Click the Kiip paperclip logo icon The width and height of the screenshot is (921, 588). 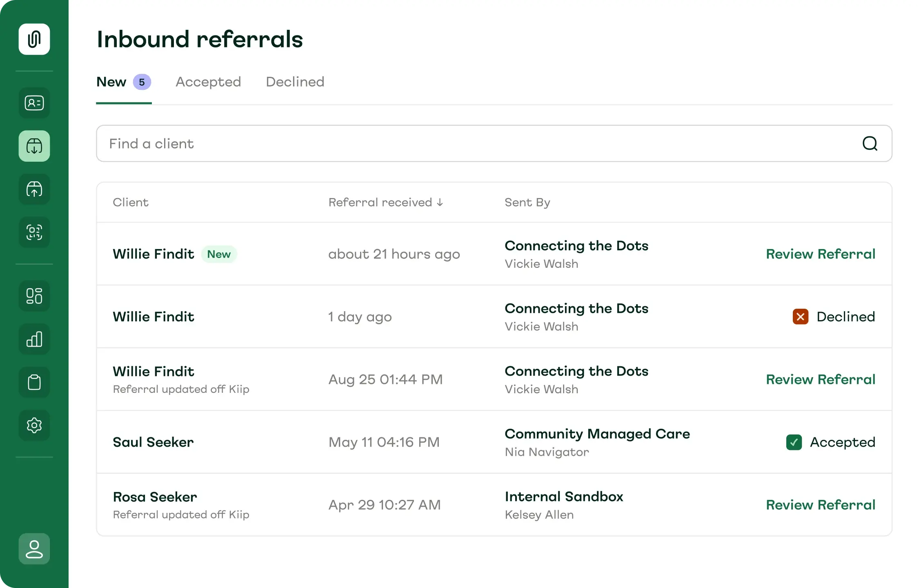(x=34, y=39)
